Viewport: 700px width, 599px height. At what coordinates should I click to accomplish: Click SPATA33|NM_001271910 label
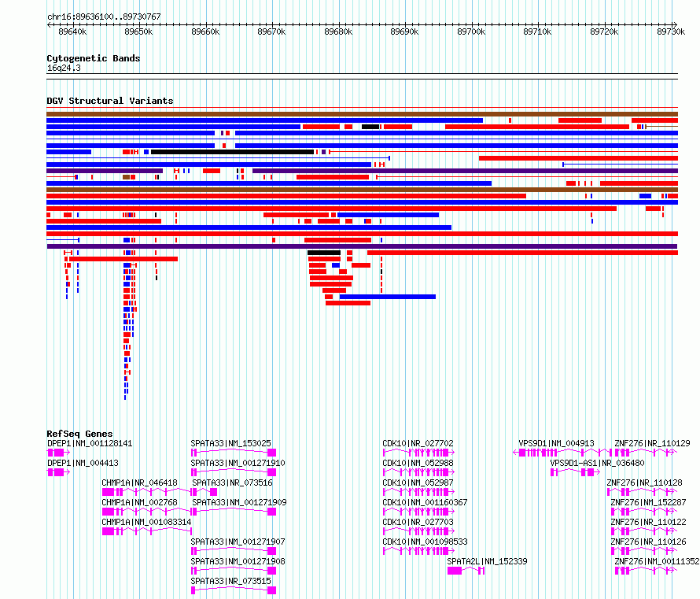click(x=238, y=463)
